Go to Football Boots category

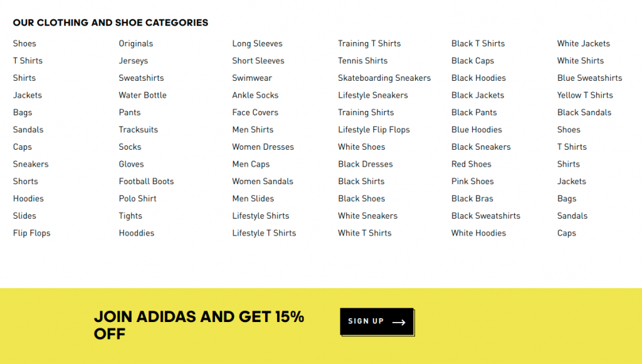(146, 181)
